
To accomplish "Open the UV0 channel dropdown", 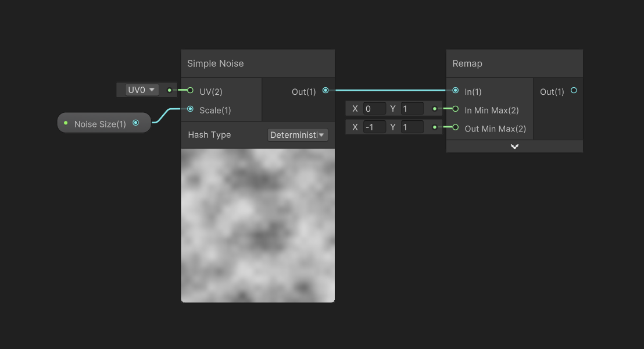I will click(x=141, y=90).
